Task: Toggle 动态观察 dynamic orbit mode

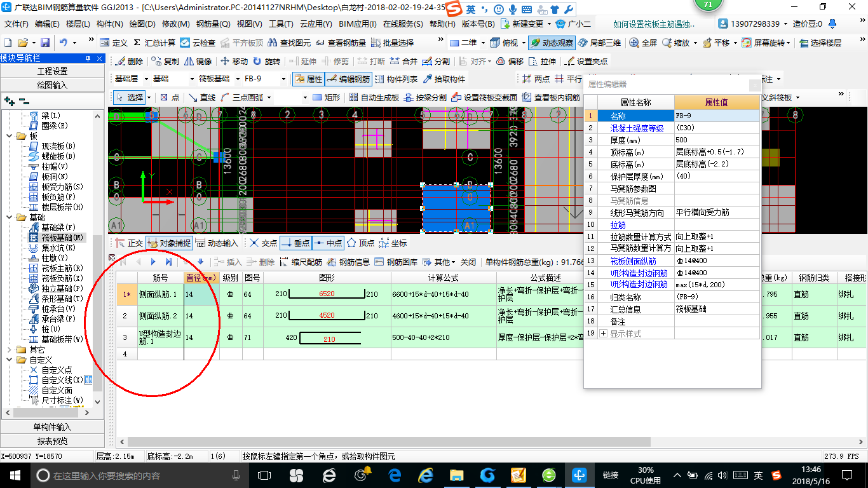Action: click(x=552, y=43)
